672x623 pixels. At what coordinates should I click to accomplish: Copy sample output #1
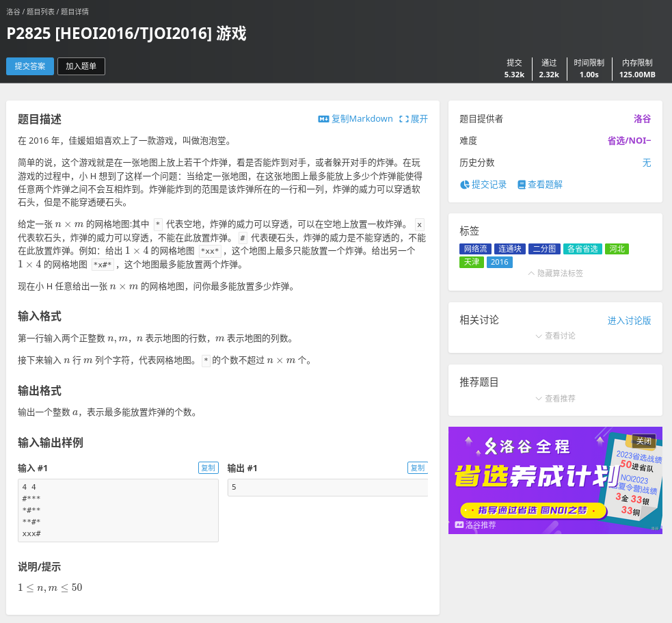(x=416, y=468)
